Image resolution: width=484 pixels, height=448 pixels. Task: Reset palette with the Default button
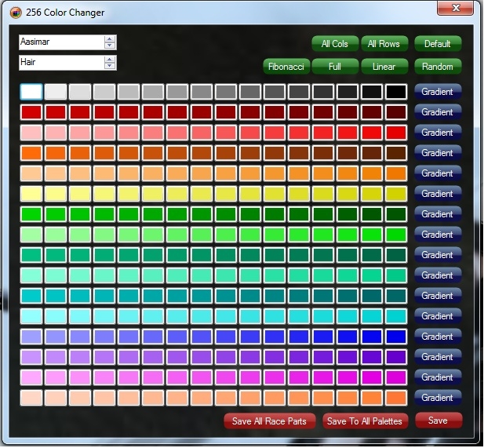(438, 44)
